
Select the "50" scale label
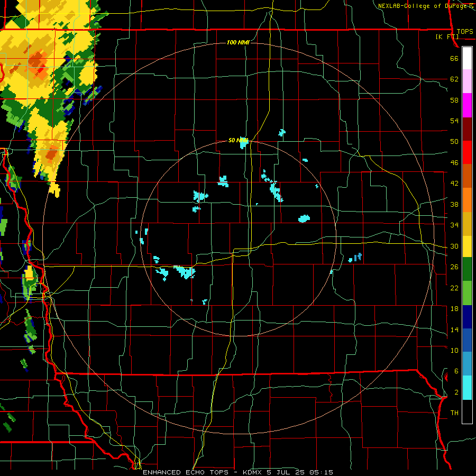click(454, 141)
